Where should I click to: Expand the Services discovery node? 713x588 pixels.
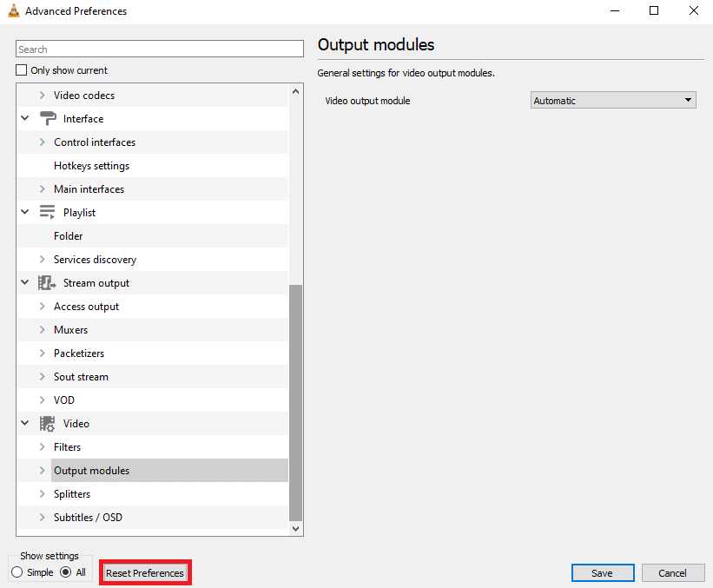43,259
